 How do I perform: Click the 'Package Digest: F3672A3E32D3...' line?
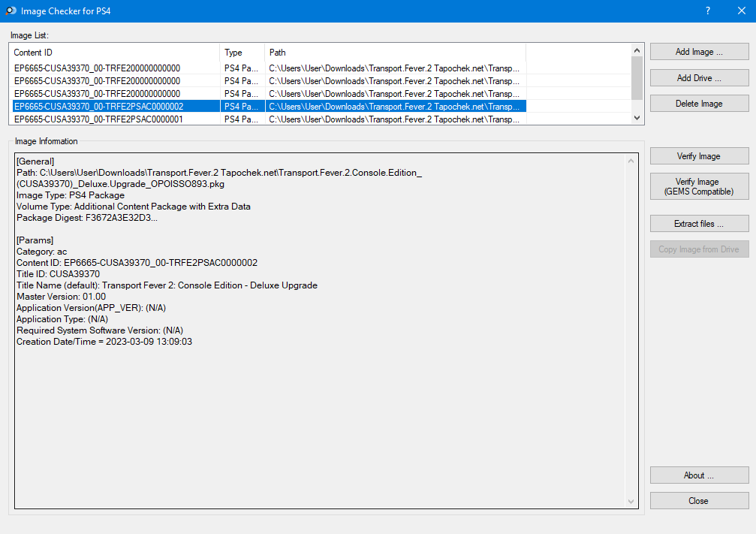pos(87,218)
